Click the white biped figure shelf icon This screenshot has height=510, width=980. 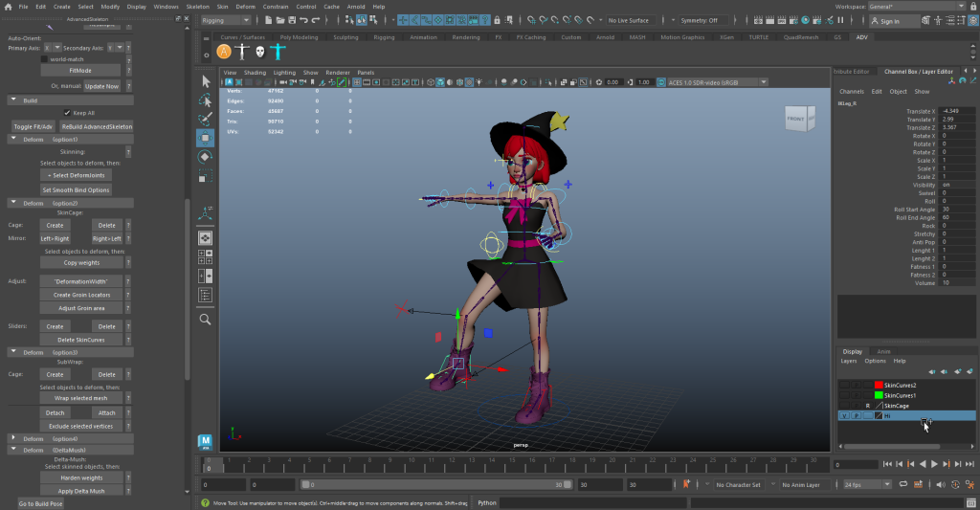(242, 52)
